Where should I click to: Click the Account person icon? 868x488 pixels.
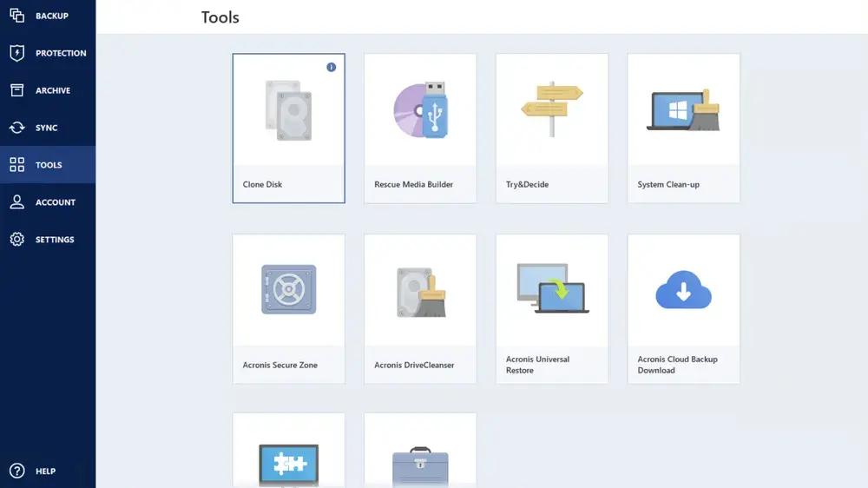click(17, 201)
